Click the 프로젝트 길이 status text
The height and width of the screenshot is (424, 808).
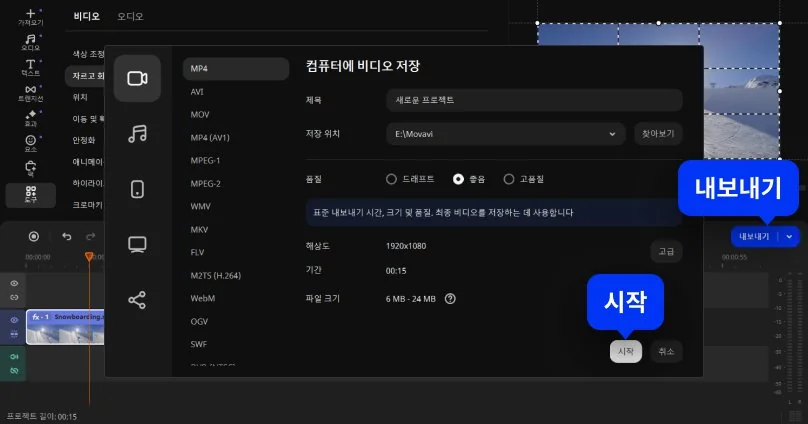tap(42, 416)
